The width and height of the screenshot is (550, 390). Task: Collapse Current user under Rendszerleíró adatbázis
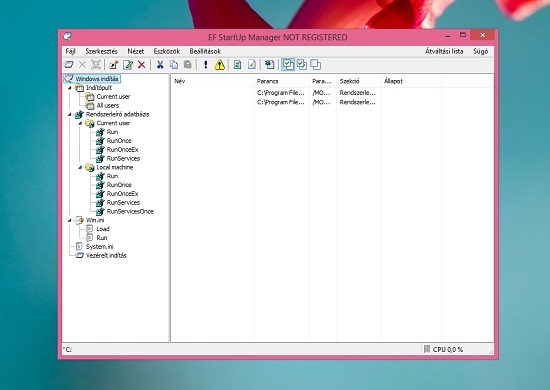(80, 123)
